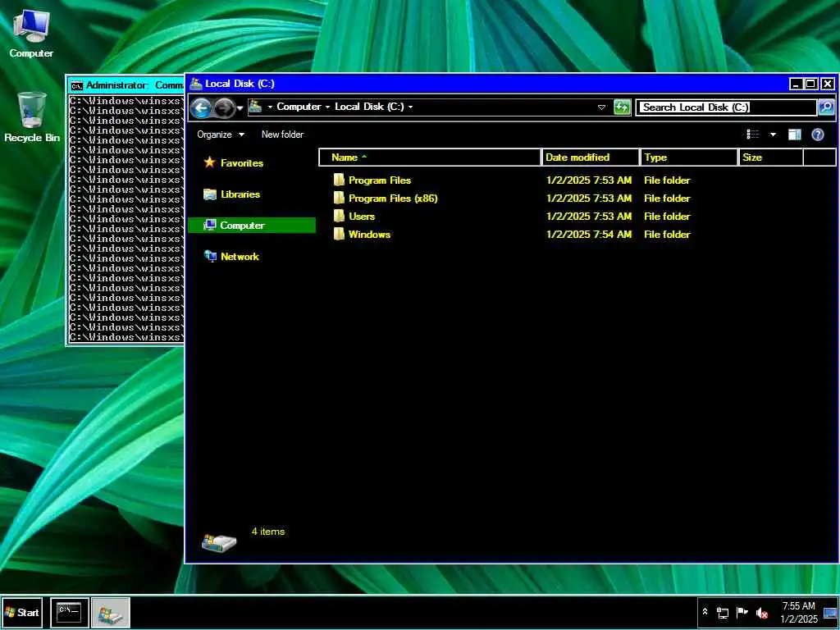Open the address bar history dropdown

point(601,107)
